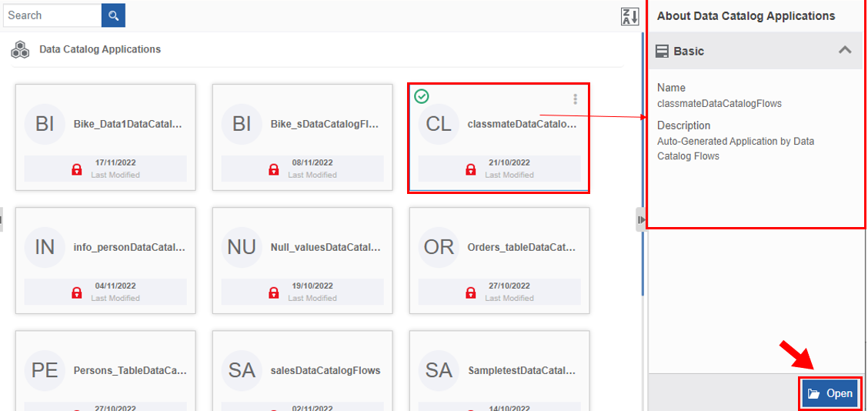Click the vertical scrollbar of the applications list

(x=643, y=163)
